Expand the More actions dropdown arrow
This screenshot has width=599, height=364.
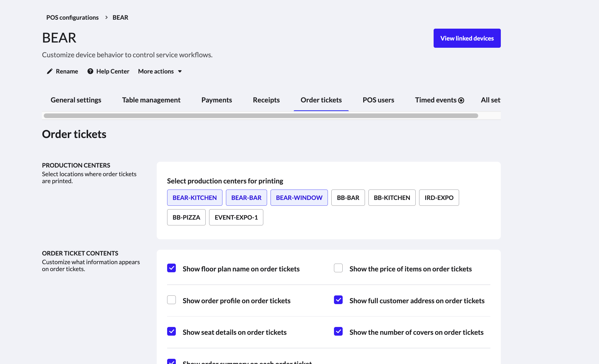[180, 71]
